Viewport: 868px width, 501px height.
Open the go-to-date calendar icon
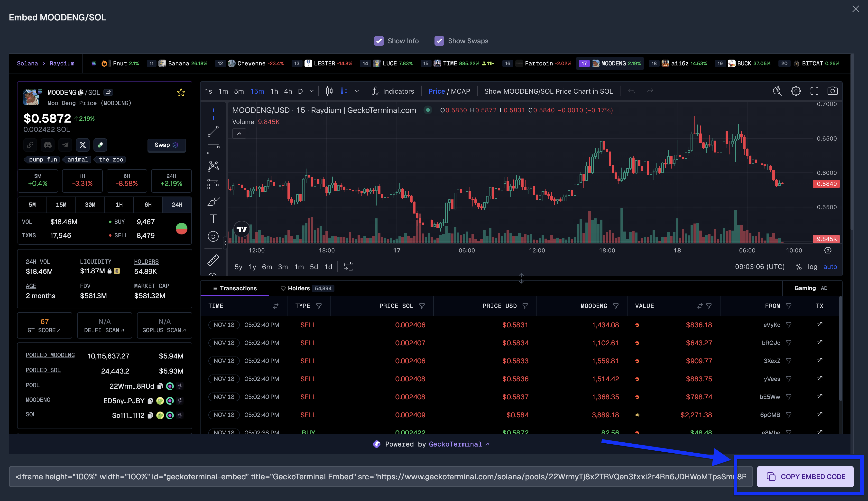(348, 267)
